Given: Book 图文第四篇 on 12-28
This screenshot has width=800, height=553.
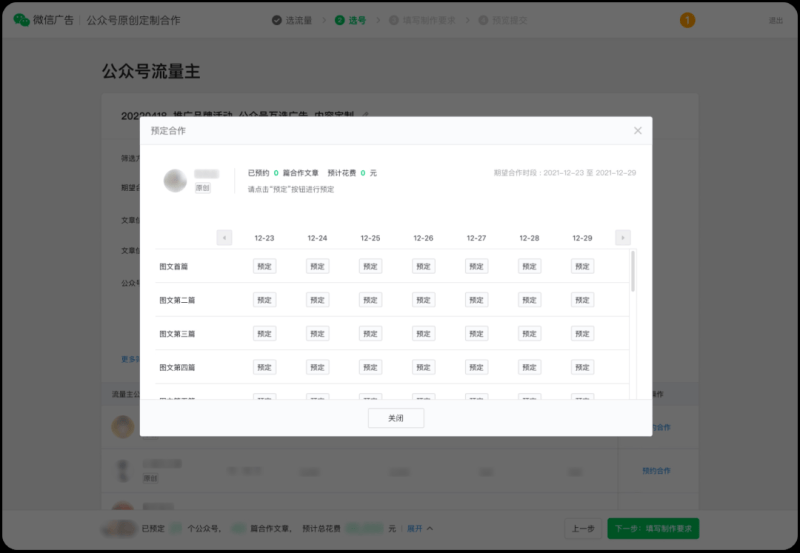Looking at the screenshot, I should (530, 367).
